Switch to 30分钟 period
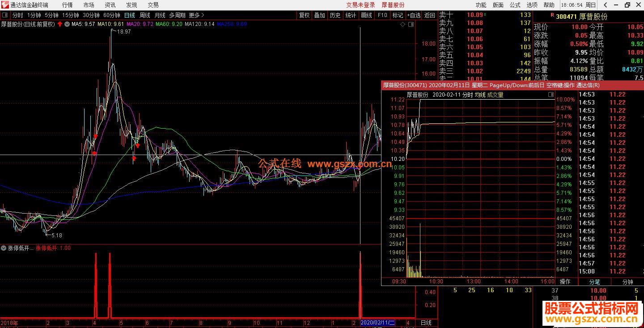Viewport: 644px width, 328px height. (x=91, y=15)
